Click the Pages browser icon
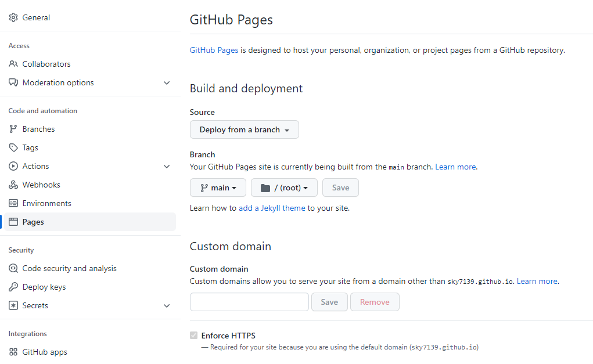 click(x=13, y=222)
